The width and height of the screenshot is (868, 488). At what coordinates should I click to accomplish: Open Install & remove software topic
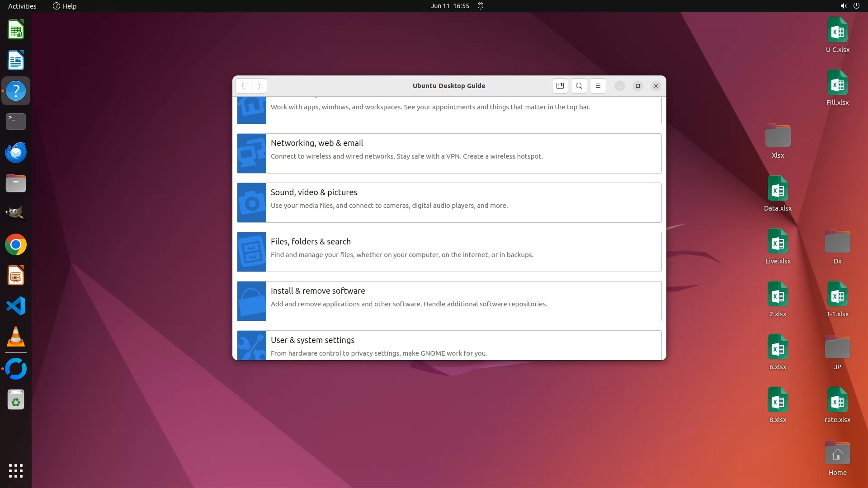click(x=449, y=301)
